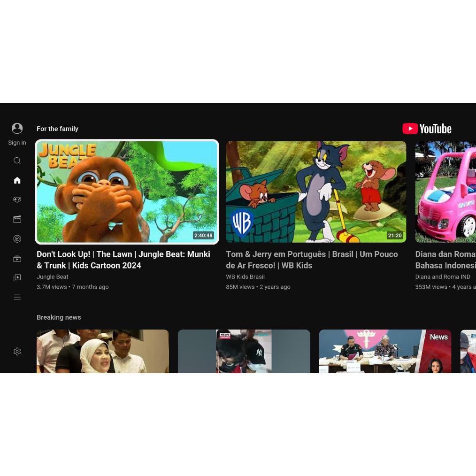Click the YouTube logo
476x476 pixels.
pos(427,129)
